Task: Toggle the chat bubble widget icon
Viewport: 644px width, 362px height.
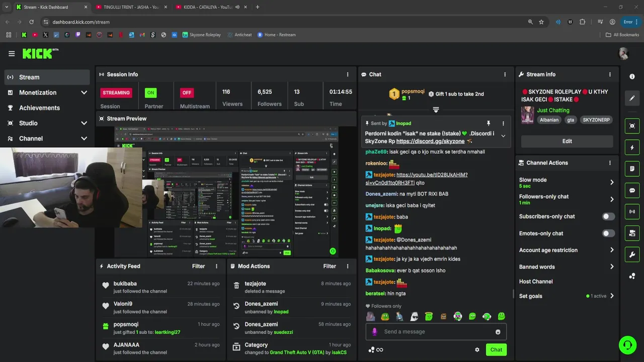Action: 632,191
